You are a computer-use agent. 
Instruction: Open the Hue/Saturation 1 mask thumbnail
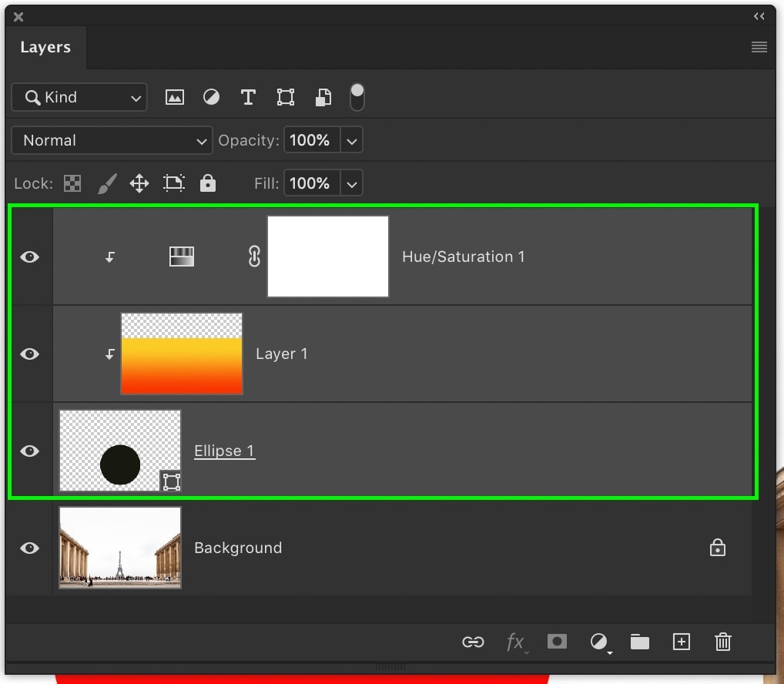(x=327, y=256)
